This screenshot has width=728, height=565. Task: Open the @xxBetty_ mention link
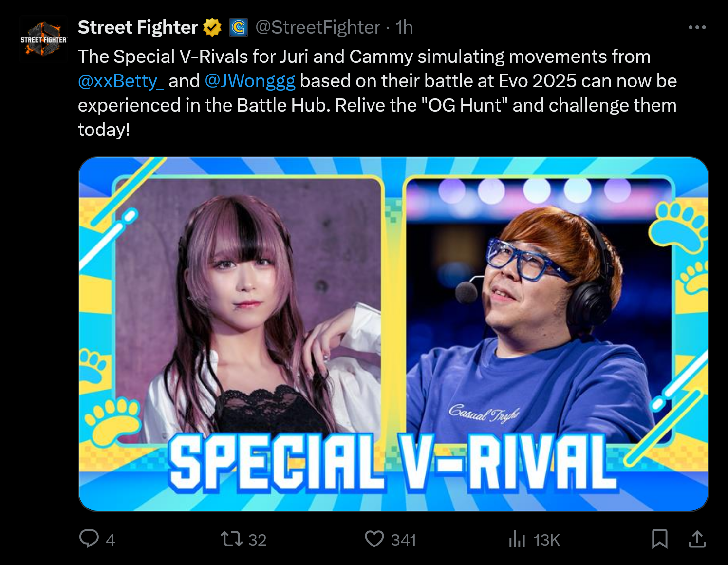(121, 81)
